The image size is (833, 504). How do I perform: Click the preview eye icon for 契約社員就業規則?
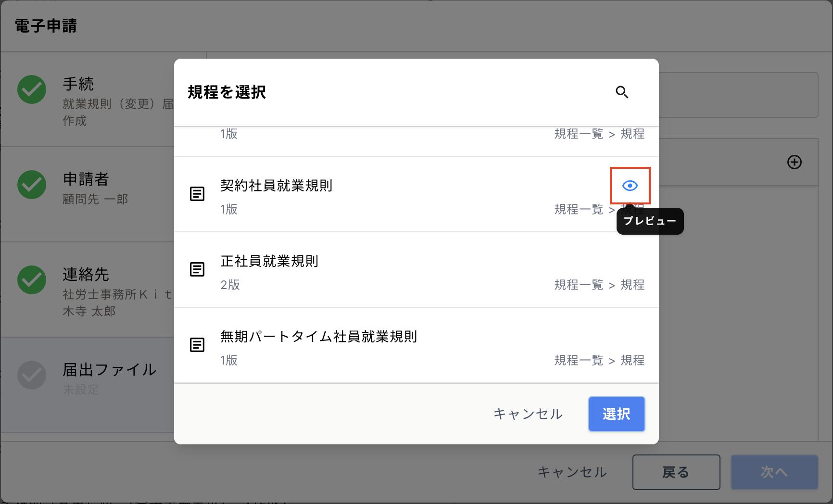pyautogui.click(x=630, y=186)
